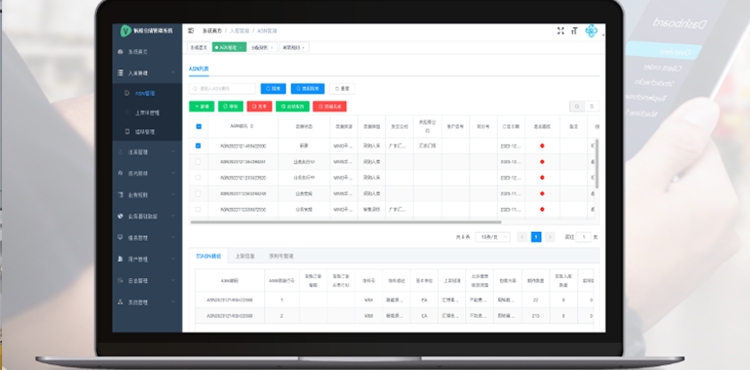Toggle the select-all checkbox in ASN table header
Screen dimensions: 750x370
(x=199, y=127)
